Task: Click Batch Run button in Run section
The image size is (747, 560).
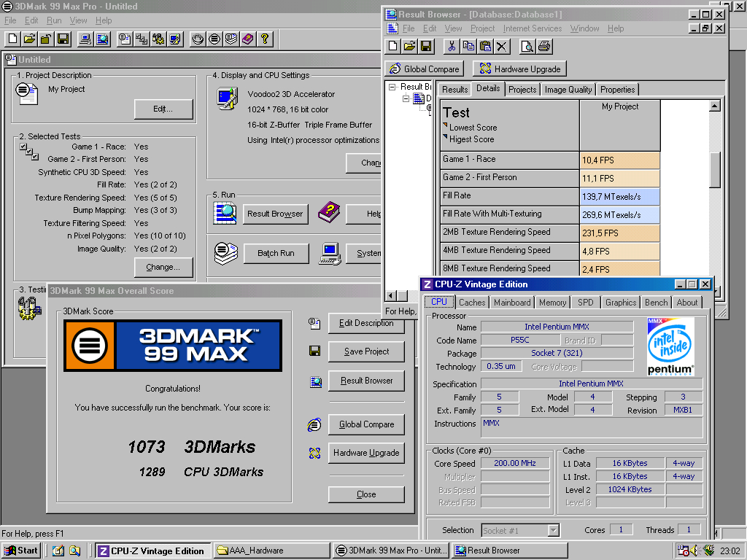Action: [276, 253]
